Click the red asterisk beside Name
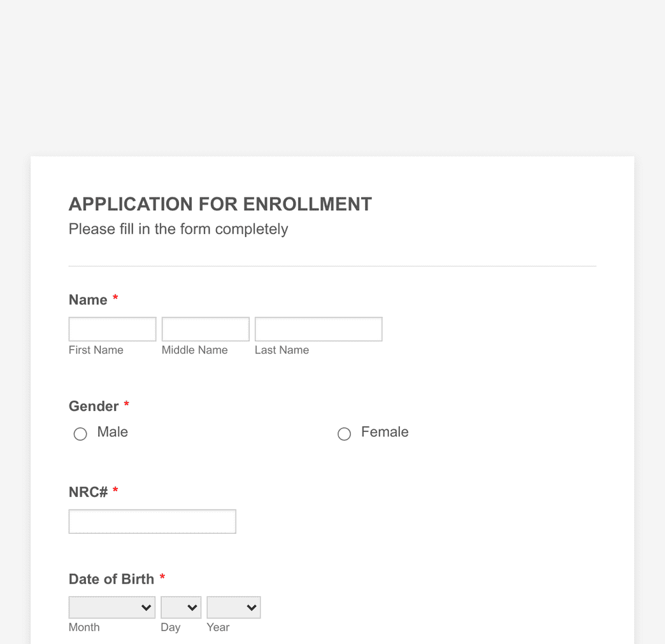Screen dimensions: 665x644 pyautogui.click(x=115, y=298)
